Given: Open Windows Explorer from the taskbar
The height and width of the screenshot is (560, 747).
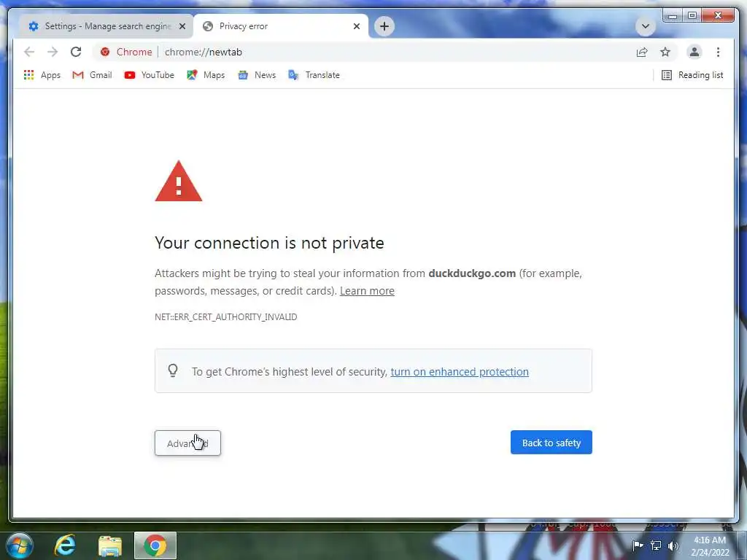Looking at the screenshot, I should pos(110,545).
